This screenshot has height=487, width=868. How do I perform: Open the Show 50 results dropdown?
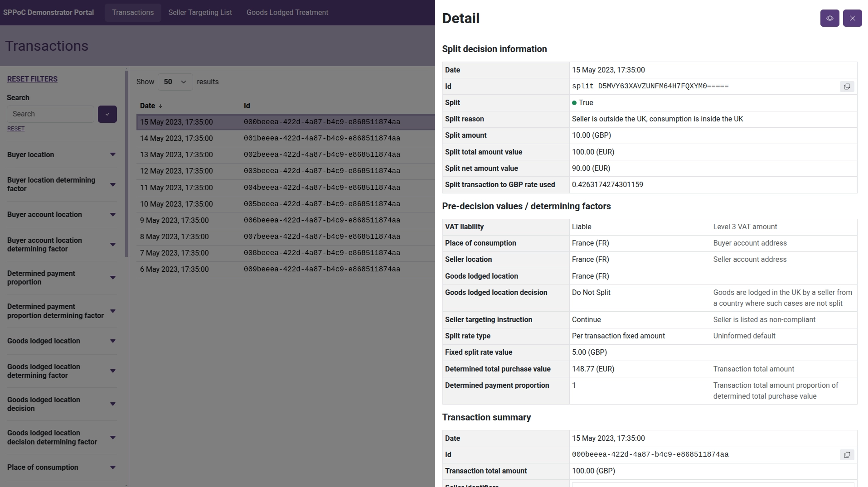175,82
